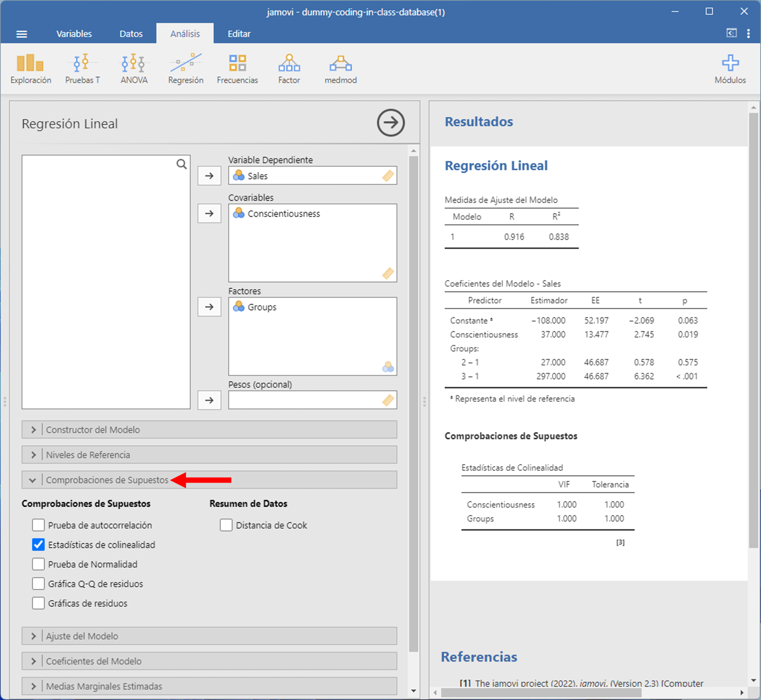Open the Módulos plus icon
Image resolution: width=761 pixels, height=700 pixels.
[730, 69]
